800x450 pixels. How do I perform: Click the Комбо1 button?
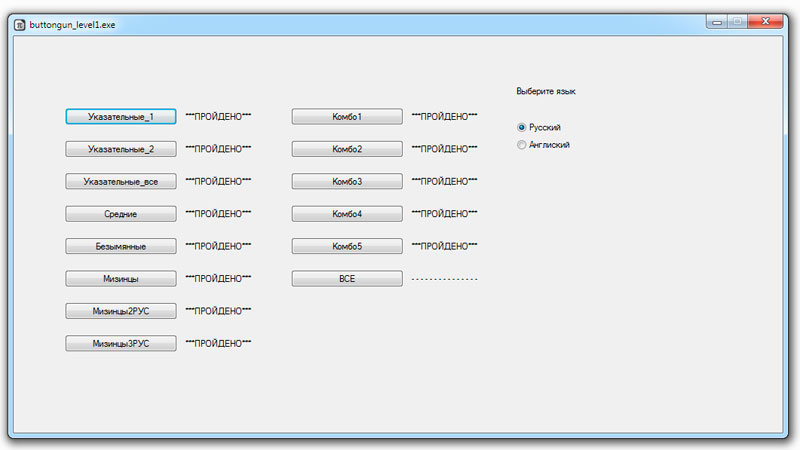[347, 116]
